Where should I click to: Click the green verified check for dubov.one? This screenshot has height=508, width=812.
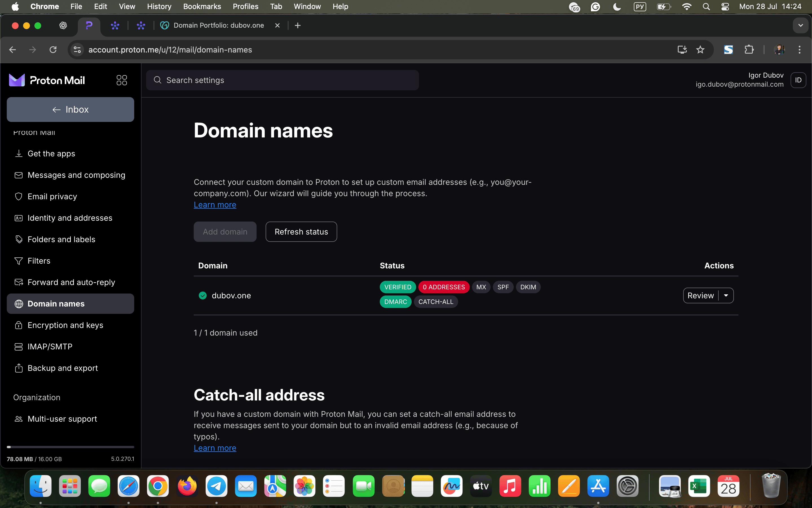tap(203, 296)
